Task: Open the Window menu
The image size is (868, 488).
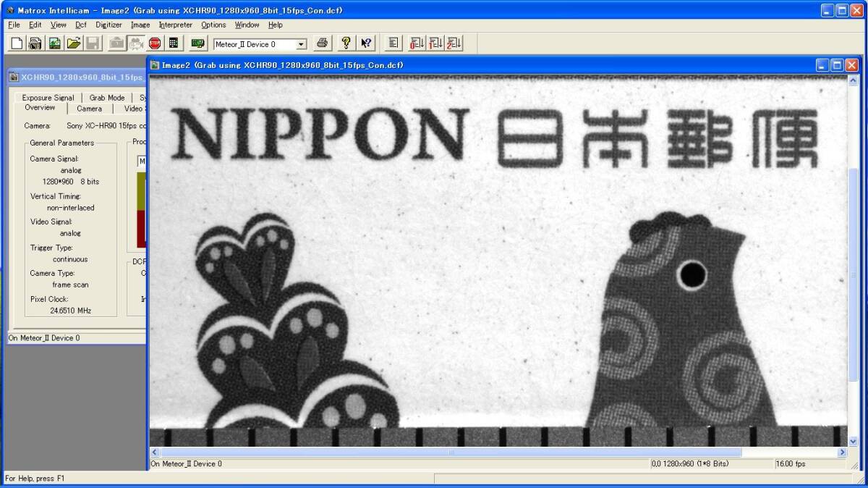Action: pyautogui.click(x=247, y=25)
